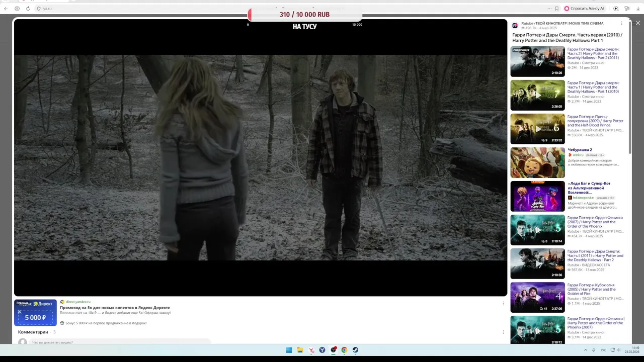Click the microphone icon in system tray
Image resolution: width=644 pixels, height=362 pixels.
click(x=594, y=350)
